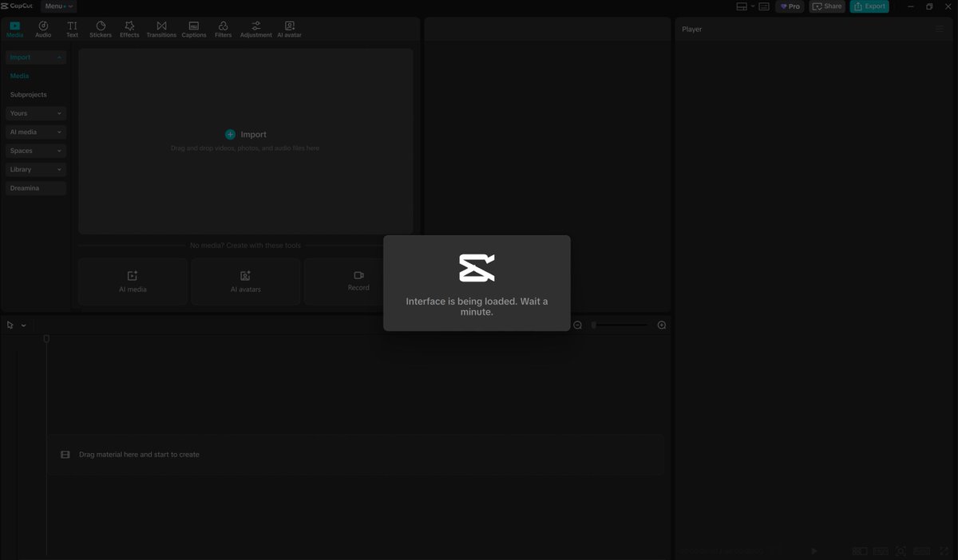
Task: Open the Transitions tab
Action: 161,30
